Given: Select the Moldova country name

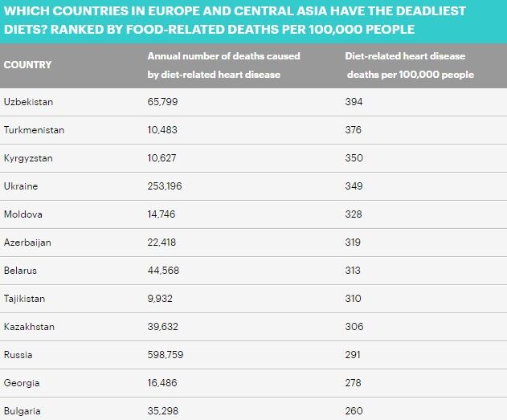Looking at the screenshot, I should point(23,214).
